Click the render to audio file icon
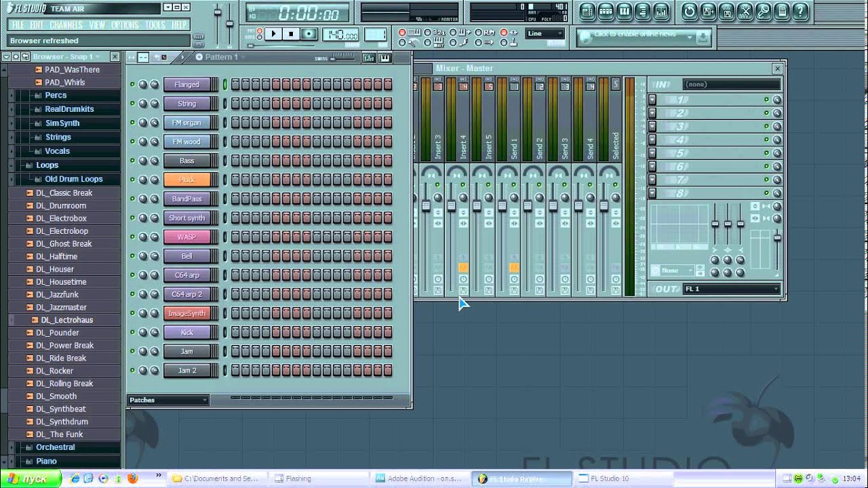This screenshot has width=868, height=488. click(x=726, y=11)
